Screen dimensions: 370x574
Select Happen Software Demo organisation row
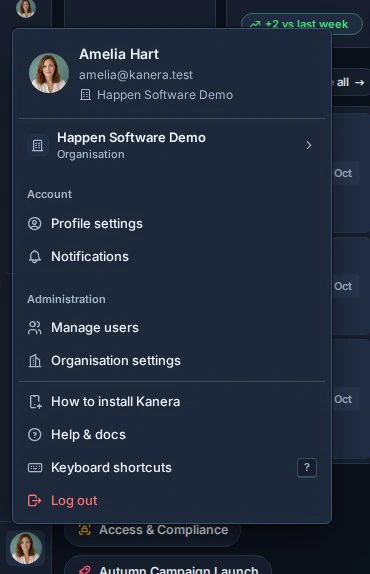[x=172, y=145]
